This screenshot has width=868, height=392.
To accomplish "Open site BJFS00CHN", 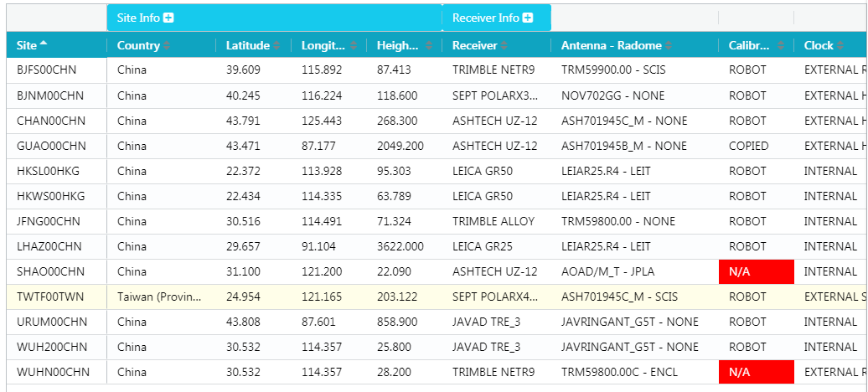I will [x=46, y=70].
